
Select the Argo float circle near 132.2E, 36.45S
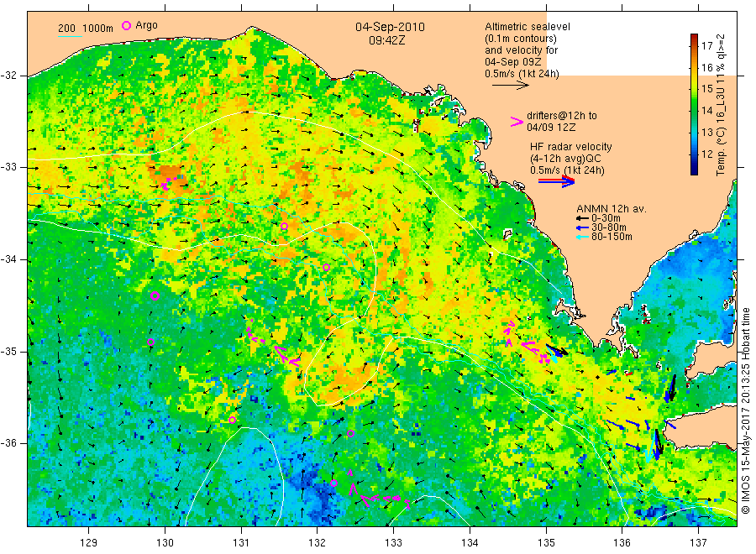point(333,483)
